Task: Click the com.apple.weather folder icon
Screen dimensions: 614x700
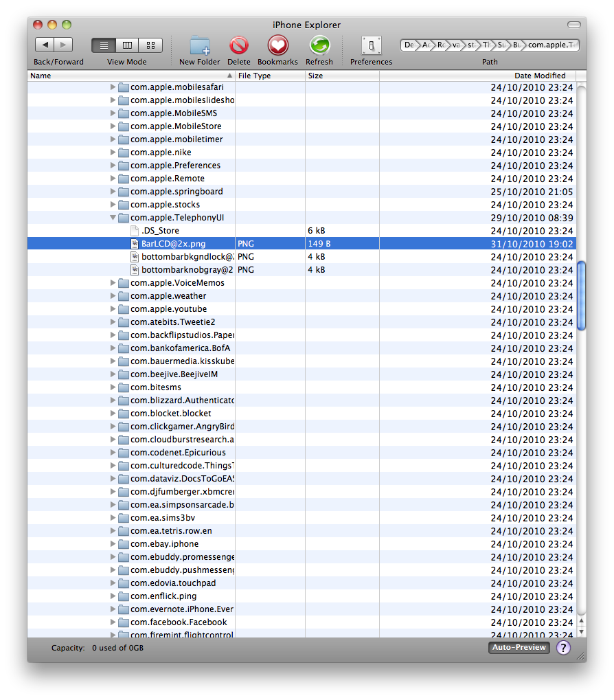Action: tap(124, 295)
